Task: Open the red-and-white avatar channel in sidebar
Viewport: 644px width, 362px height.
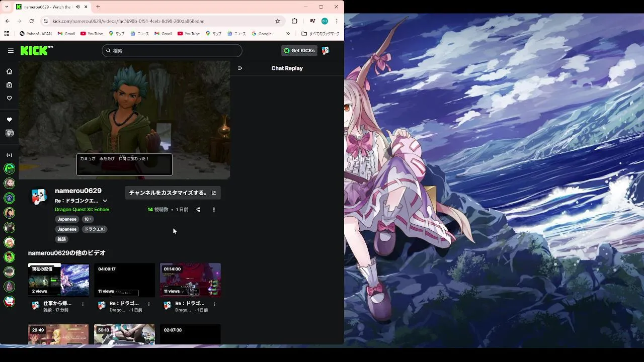Action: (9, 301)
